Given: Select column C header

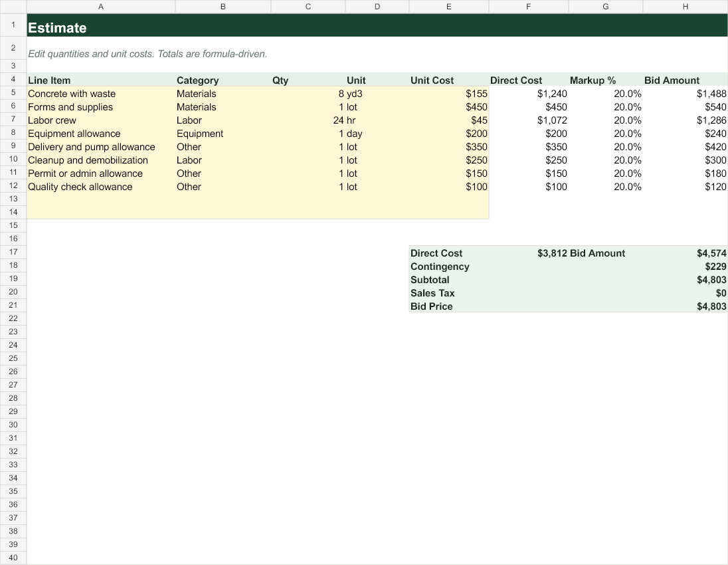Looking at the screenshot, I should click(x=308, y=7).
